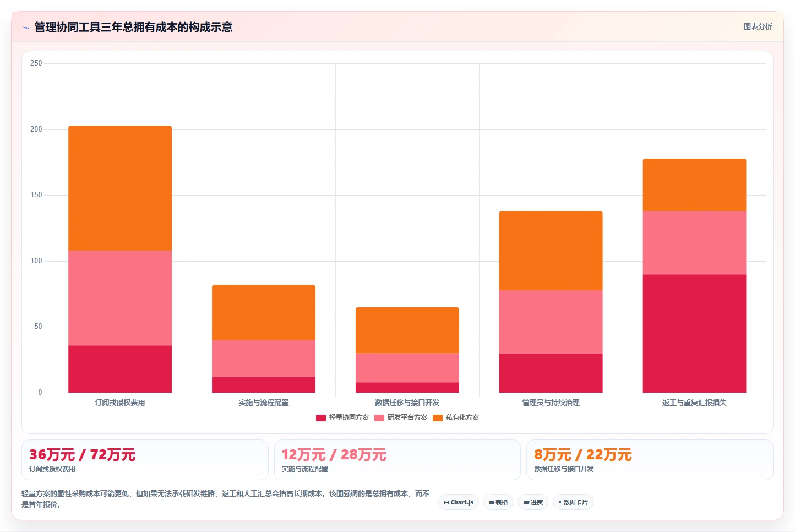Image resolution: width=795 pixels, height=532 pixels.
Task: Select the 进度 tag chip
Action: pos(533,502)
